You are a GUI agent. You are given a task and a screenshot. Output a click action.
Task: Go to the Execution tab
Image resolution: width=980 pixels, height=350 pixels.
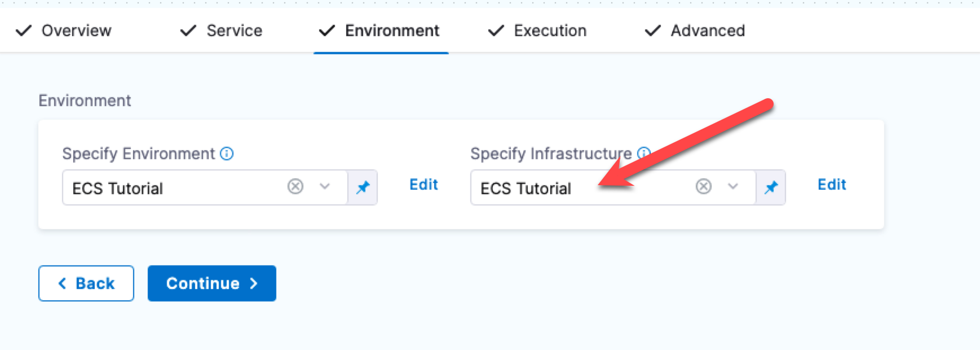click(549, 30)
